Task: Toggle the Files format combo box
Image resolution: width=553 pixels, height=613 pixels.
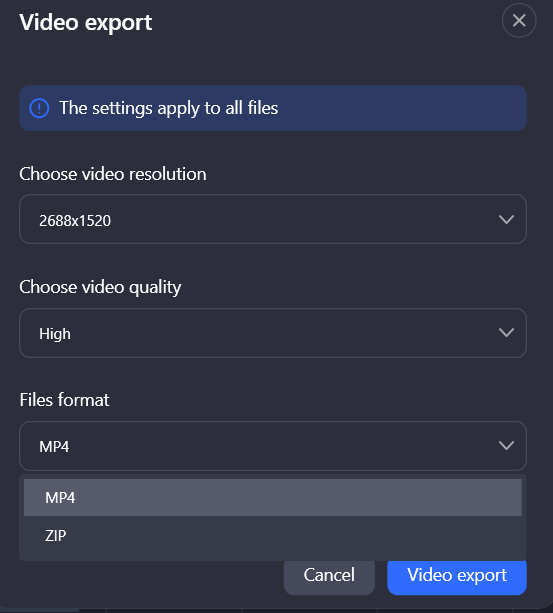Action: (x=273, y=446)
